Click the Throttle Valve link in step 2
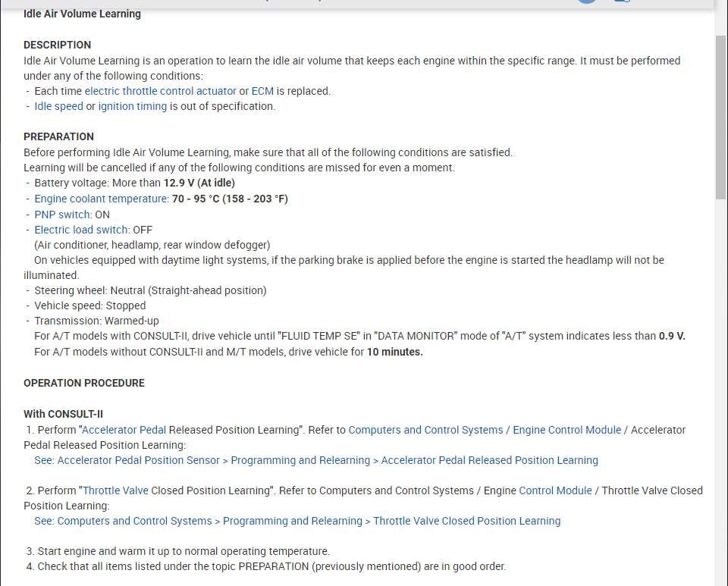The height and width of the screenshot is (586, 728). 115,490
